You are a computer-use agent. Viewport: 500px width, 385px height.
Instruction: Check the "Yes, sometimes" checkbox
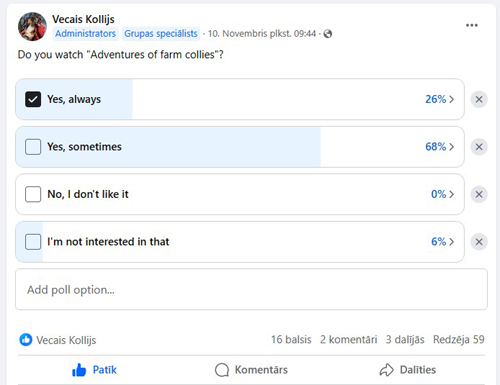click(33, 147)
